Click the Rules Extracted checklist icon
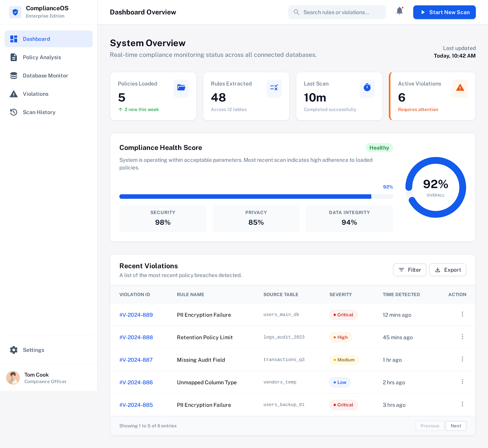488x448 pixels. coord(274,88)
